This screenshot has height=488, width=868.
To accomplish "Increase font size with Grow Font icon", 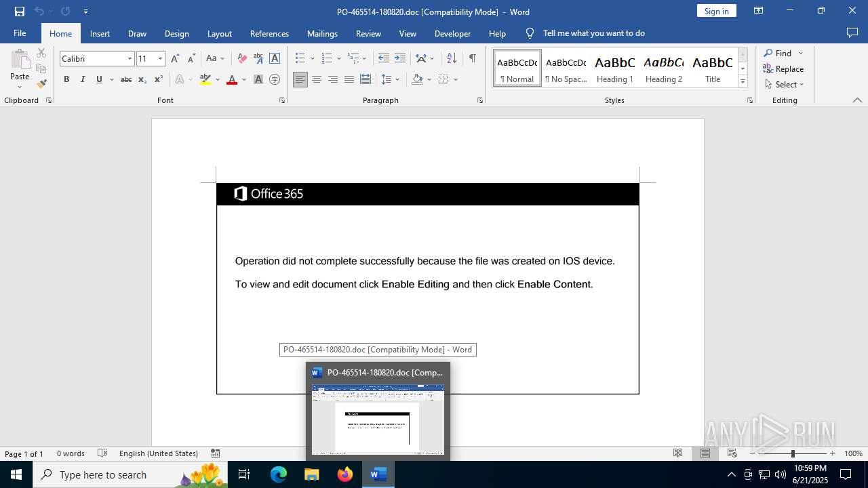I will click(x=175, y=59).
